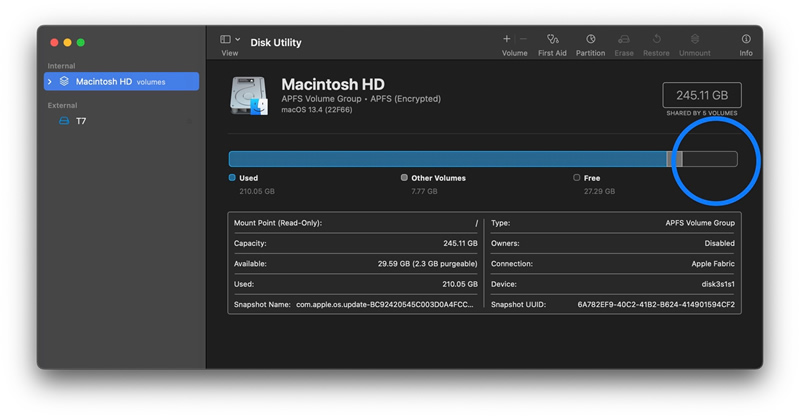Run First Aid on the disk
The image size is (800, 418).
coord(552,39)
